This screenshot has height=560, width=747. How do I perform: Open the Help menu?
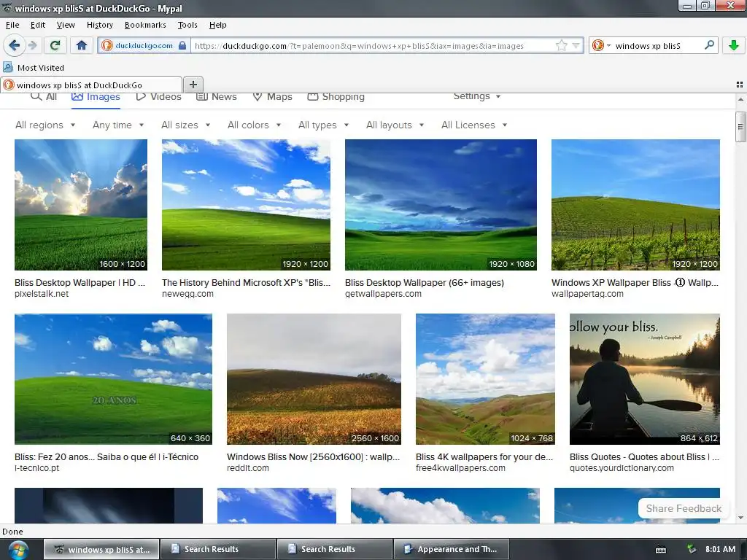217,25
